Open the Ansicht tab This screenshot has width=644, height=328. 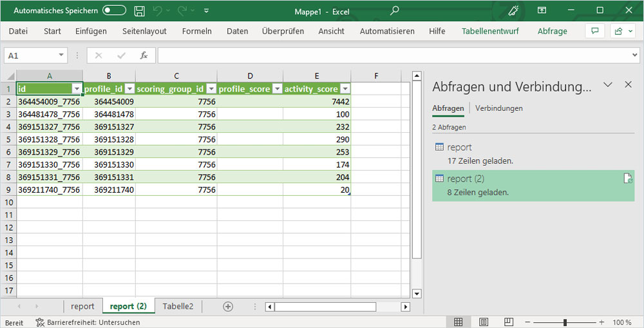tap(332, 31)
